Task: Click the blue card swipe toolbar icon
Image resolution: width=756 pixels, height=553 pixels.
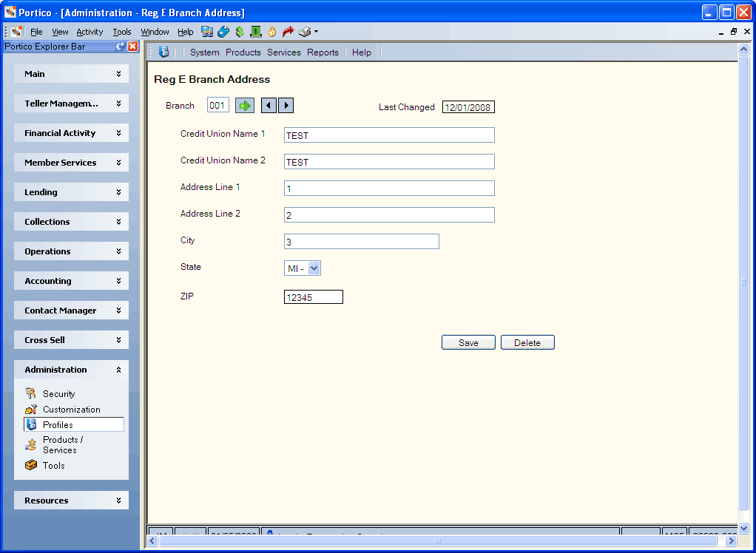Action: (x=223, y=32)
